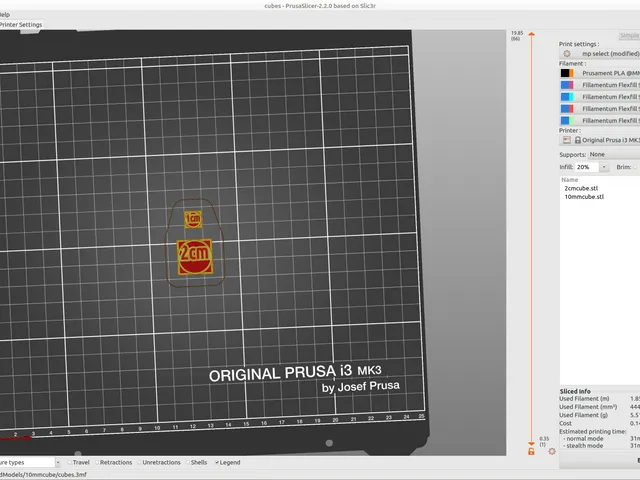Open the 'mp select (modified)' print settings dropdown

click(609, 53)
